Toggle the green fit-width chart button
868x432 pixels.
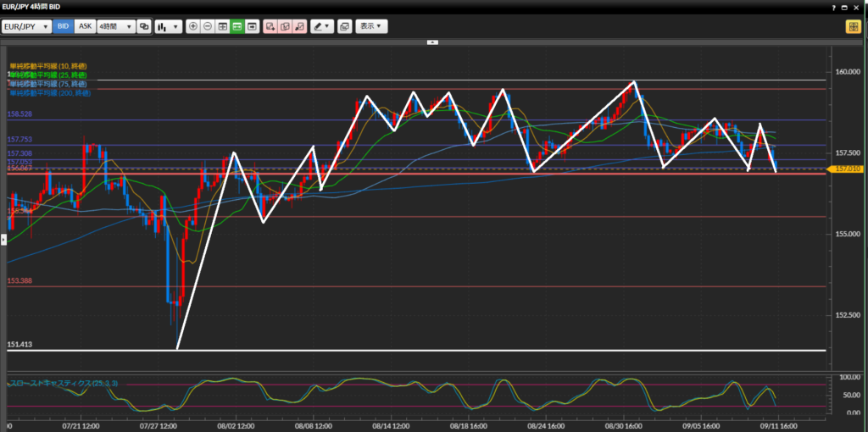[x=237, y=26]
